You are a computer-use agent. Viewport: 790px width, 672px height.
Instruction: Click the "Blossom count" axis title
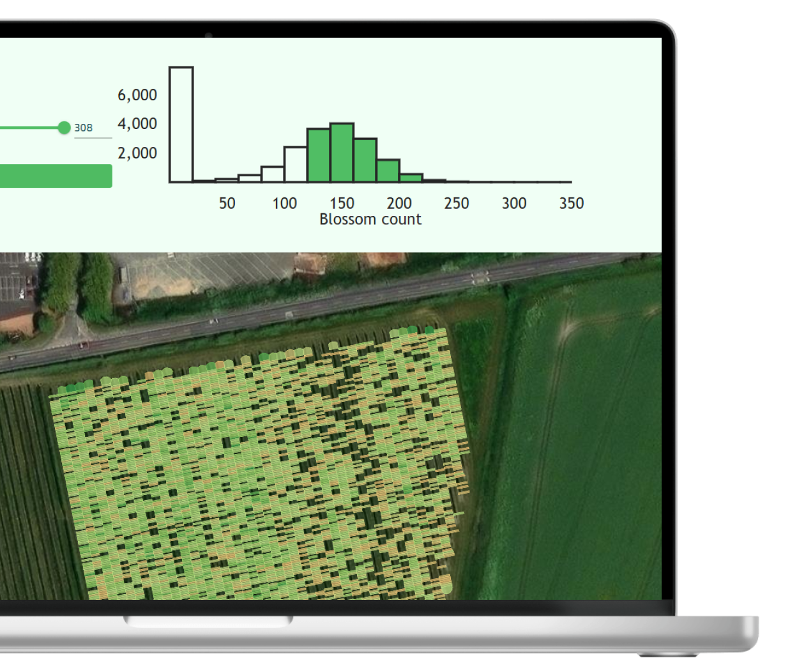pos(370,219)
